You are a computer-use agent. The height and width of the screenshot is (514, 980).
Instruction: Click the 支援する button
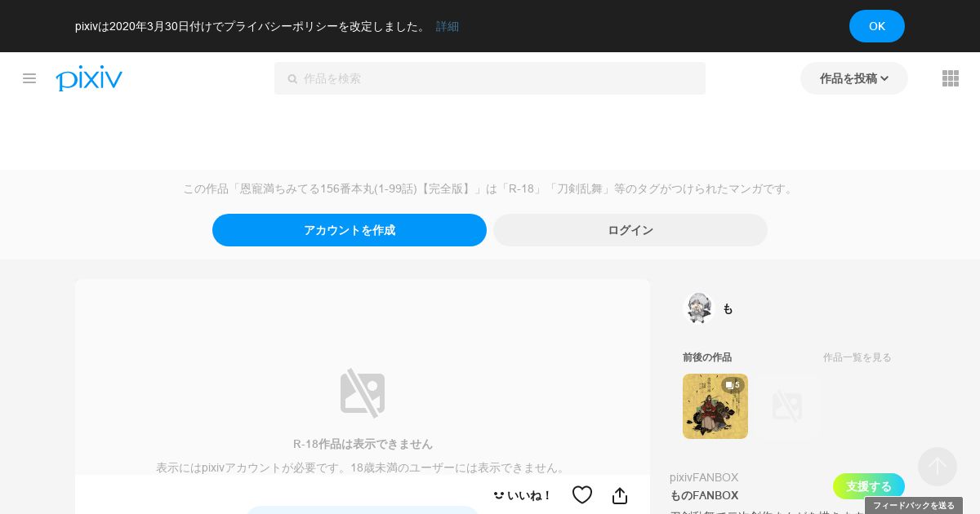point(869,486)
